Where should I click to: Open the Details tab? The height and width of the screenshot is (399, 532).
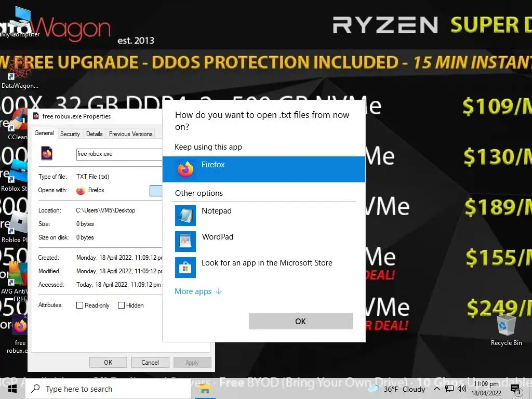tap(95, 134)
